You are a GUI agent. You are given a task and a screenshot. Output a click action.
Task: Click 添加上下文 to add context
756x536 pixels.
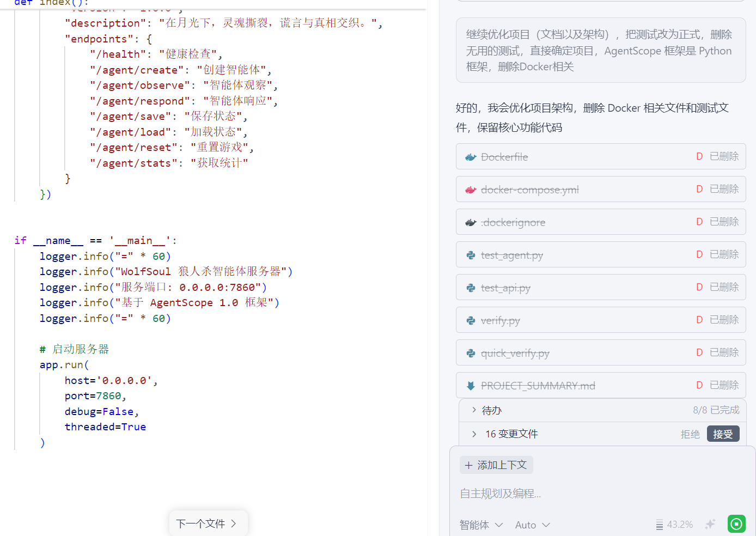496,465
